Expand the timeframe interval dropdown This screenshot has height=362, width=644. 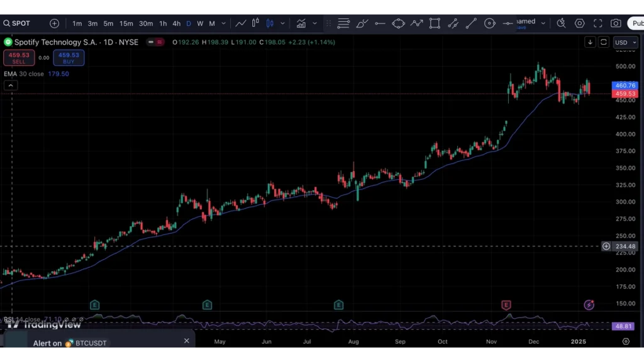[223, 23]
